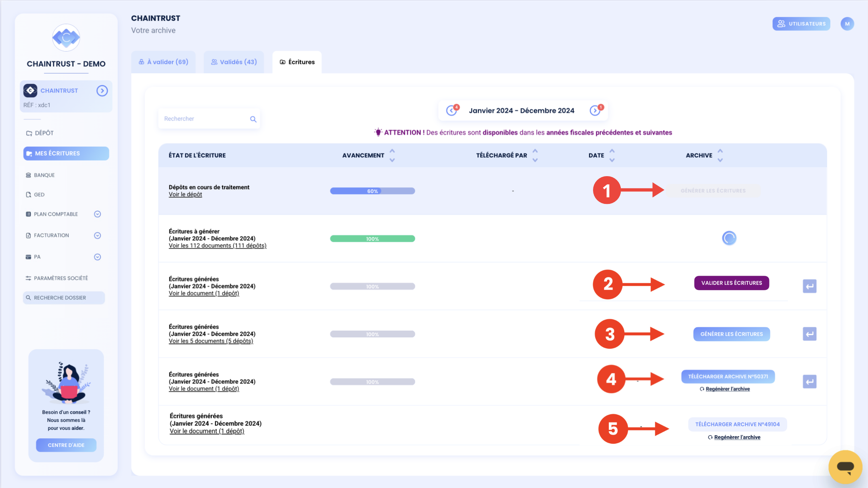The width and height of the screenshot is (868, 488).
Task: Click Valider les écritures button
Action: click(732, 283)
